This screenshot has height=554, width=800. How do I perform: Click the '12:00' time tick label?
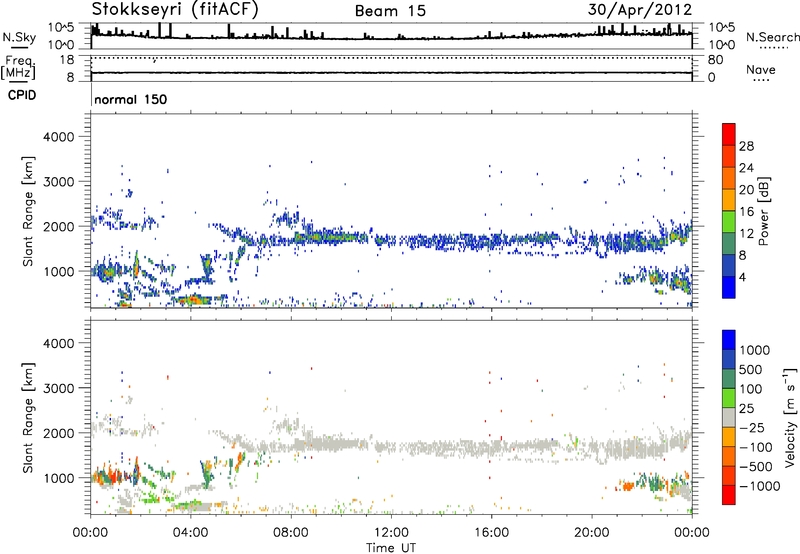point(391,533)
